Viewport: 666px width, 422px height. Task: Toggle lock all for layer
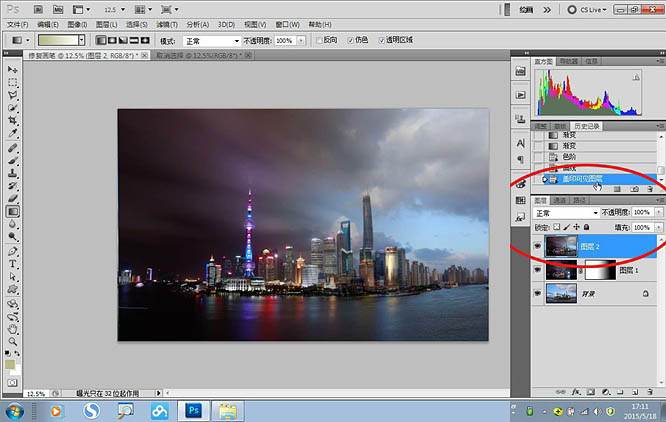586,227
